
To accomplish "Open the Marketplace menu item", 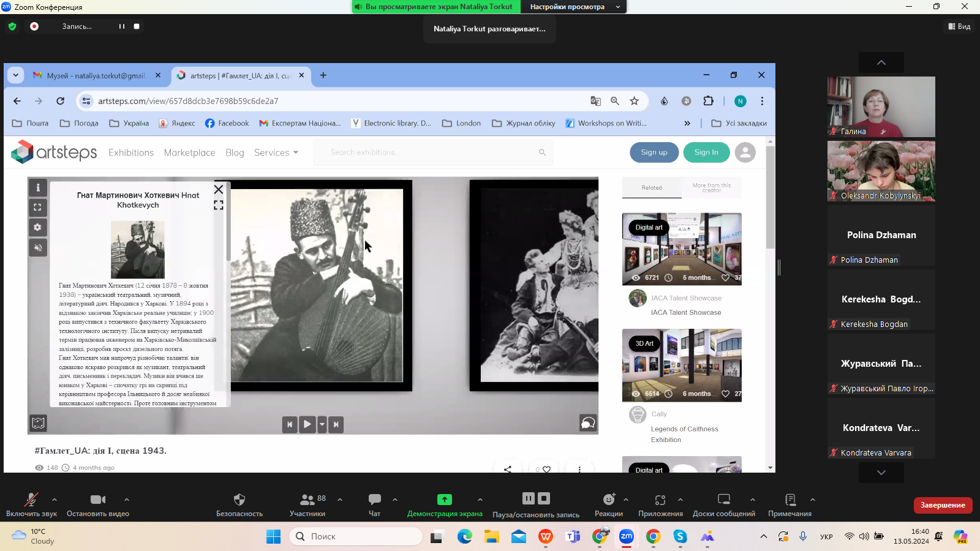I will click(189, 152).
